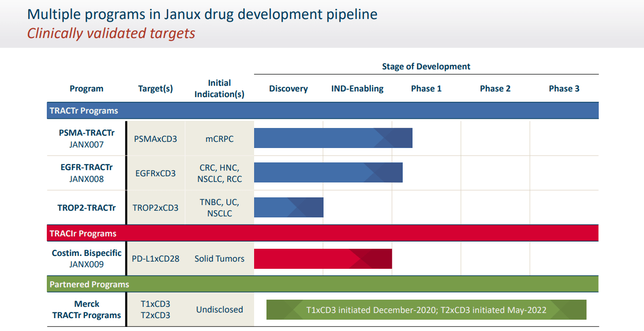Viewport: 644px width, 331px height.
Task: Select the Undisclosed indication cell
Action: pyautogui.click(x=219, y=309)
